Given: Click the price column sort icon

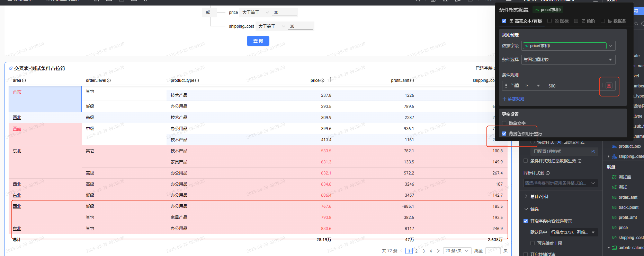Looking at the screenshot, I should (x=328, y=80).
